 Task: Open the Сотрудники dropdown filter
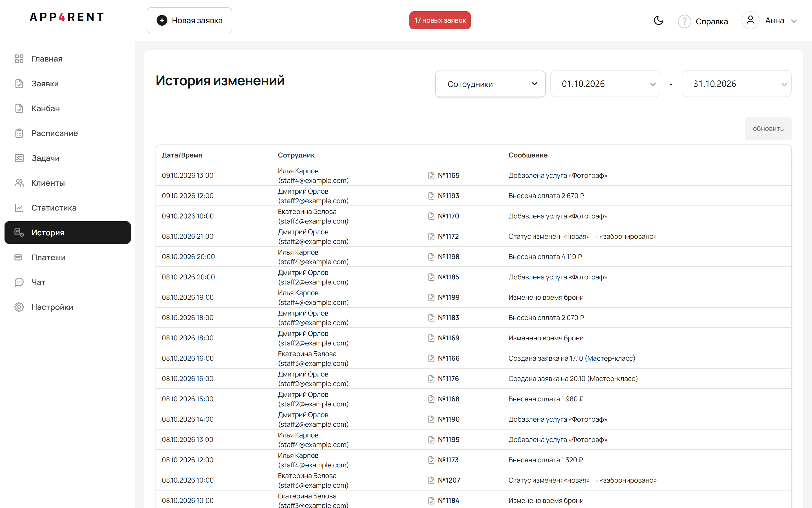(x=490, y=84)
